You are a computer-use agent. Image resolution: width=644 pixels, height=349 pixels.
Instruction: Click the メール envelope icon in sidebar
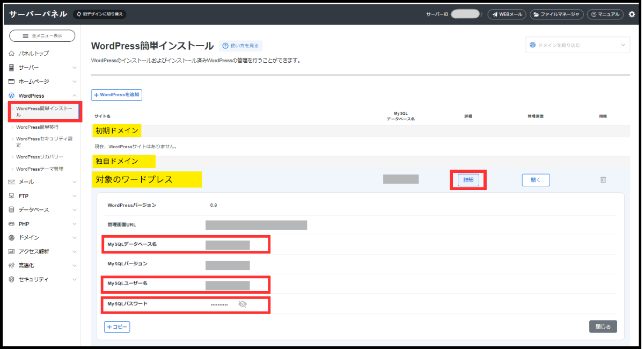click(12, 182)
